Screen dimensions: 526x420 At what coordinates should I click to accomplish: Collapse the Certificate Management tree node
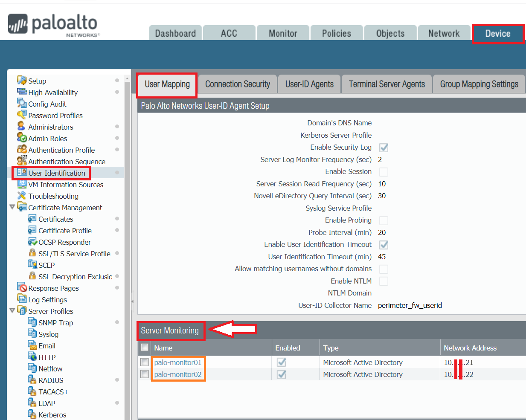coord(12,207)
